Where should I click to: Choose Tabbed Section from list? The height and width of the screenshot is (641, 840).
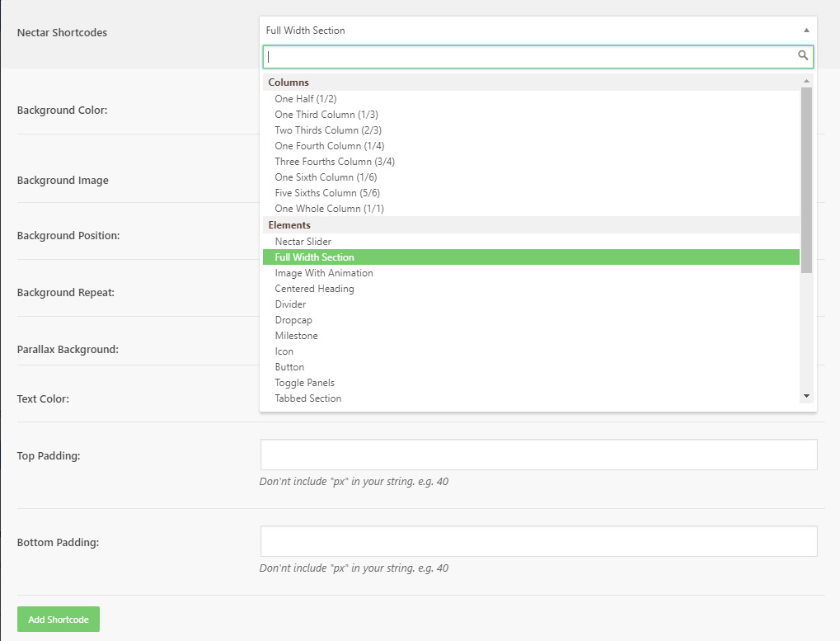click(307, 398)
